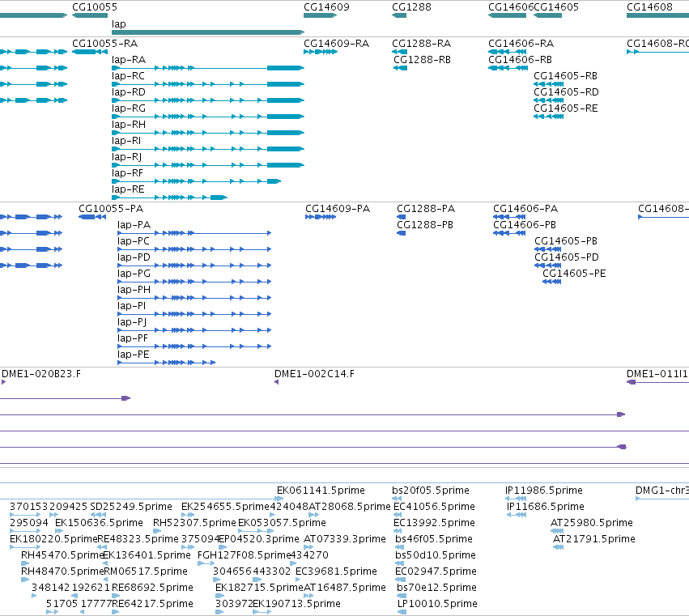The height and width of the screenshot is (616, 689).
Task: Select the CG14609 gene feature
Action: tap(320, 15)
